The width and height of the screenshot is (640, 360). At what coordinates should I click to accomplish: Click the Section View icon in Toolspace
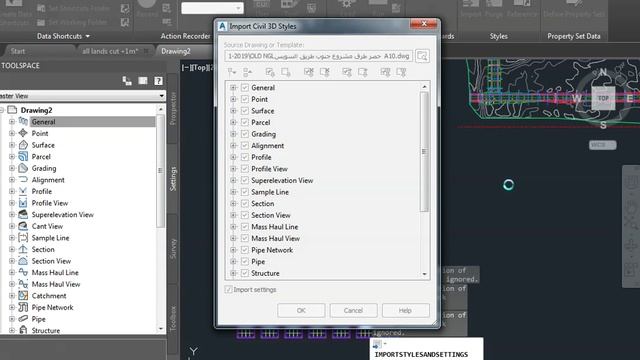[x=23, y=261]
